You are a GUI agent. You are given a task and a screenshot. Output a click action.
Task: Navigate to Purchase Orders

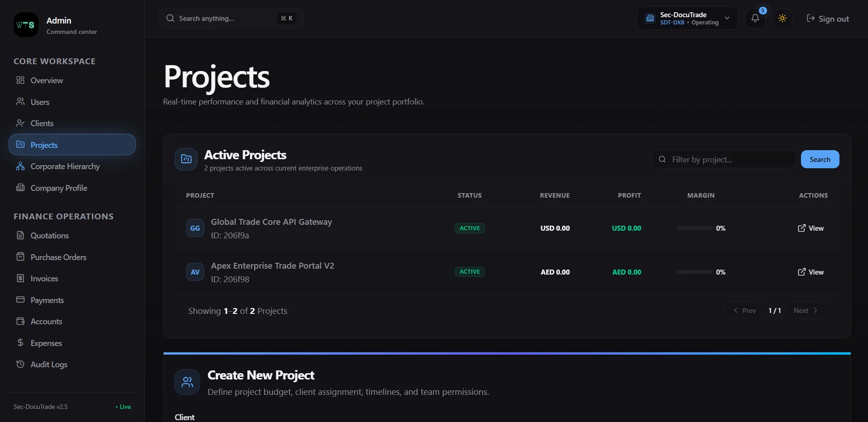click(72, 257)
